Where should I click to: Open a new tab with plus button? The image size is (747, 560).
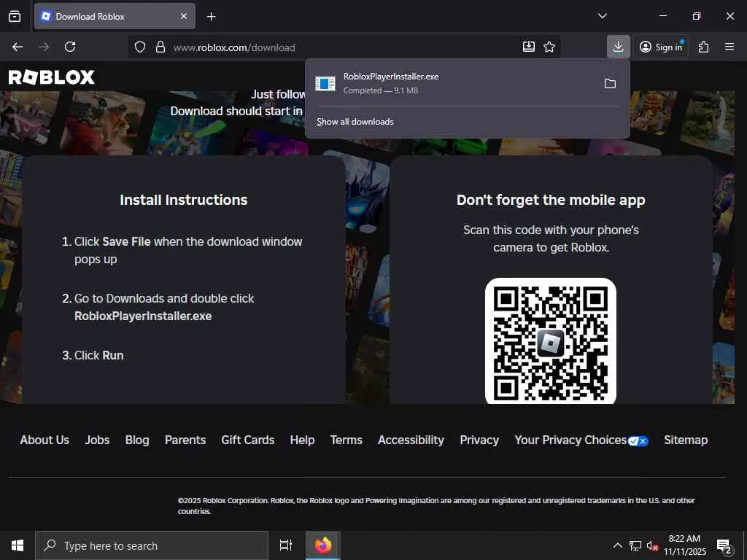(x=211, y=17)
